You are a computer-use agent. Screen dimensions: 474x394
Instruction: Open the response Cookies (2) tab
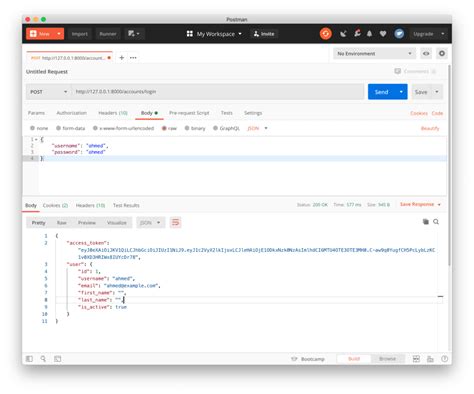[x=55, y=205]
